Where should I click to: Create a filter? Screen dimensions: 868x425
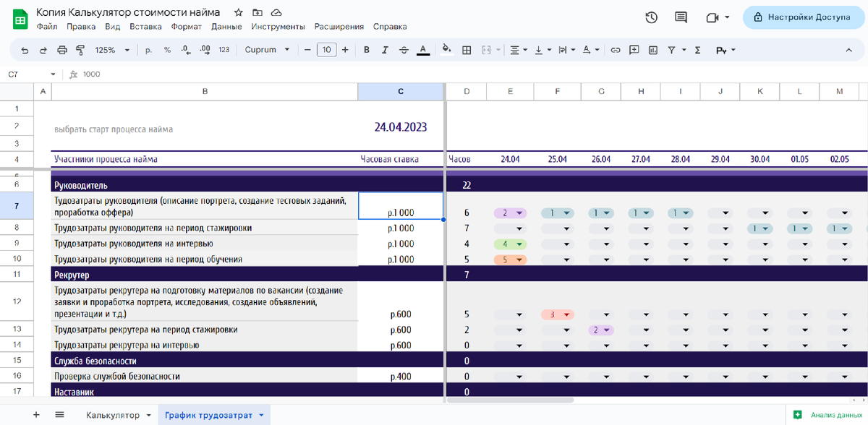[672, 50]
